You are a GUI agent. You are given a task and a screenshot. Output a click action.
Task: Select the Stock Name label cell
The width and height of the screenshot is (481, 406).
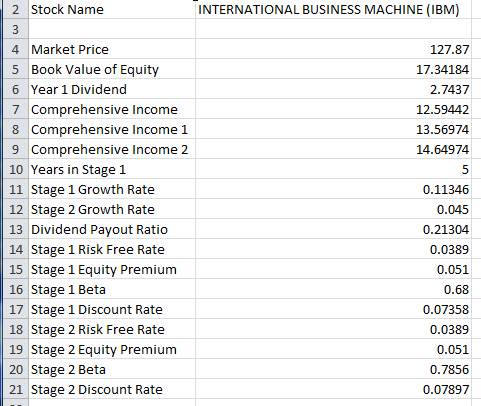point(112,9)
